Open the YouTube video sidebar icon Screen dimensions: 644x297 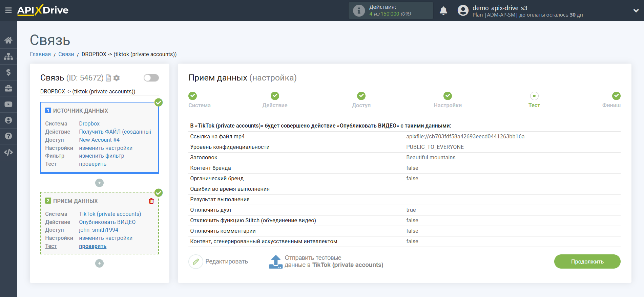8,105
